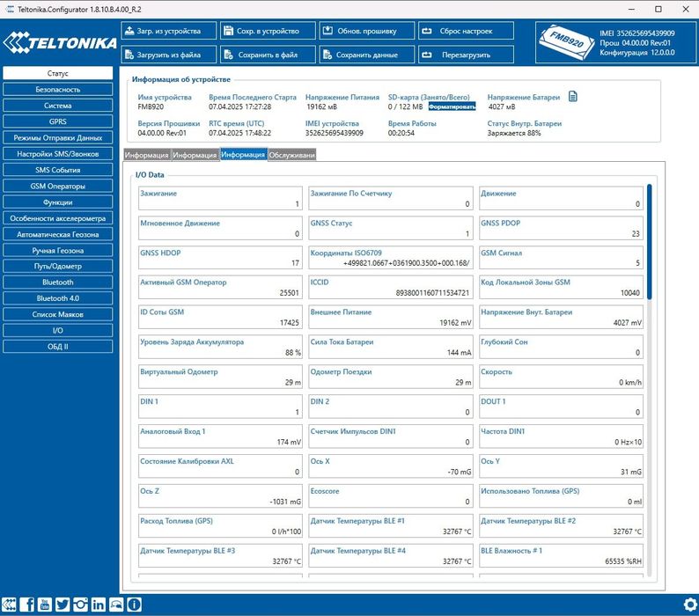Open Безопасность section in sidebar
699x616 pixels.
[57, 89]
